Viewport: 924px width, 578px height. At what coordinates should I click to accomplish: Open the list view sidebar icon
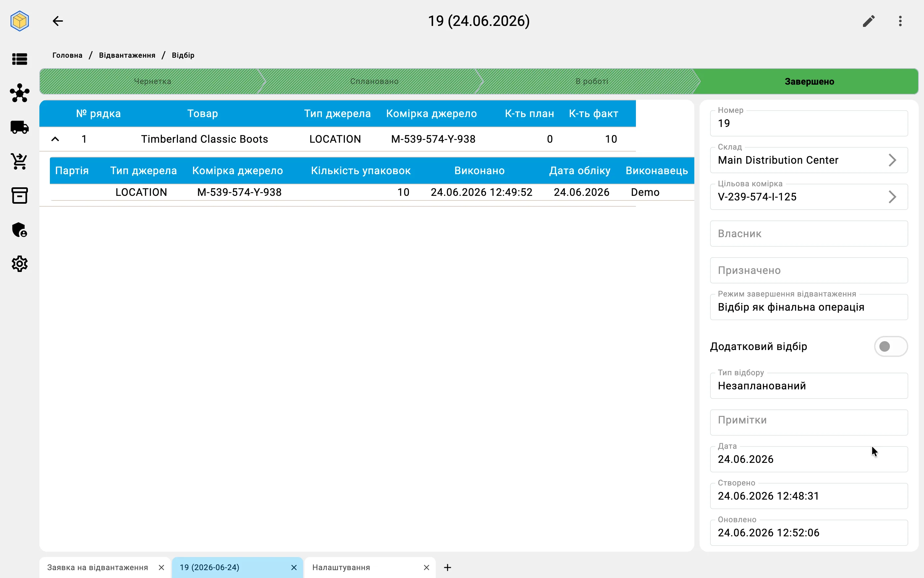point(19,59)
